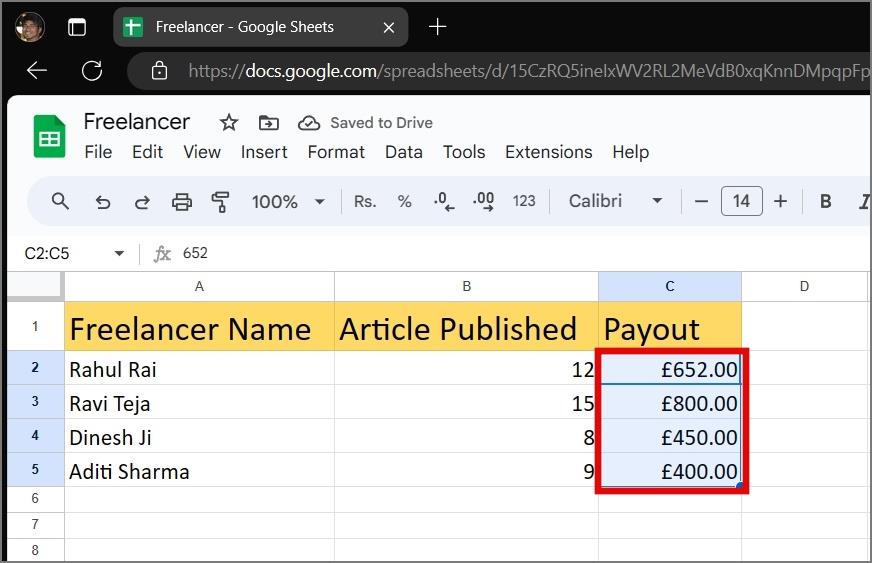Apply Rs. currency format

coord(365,201)
